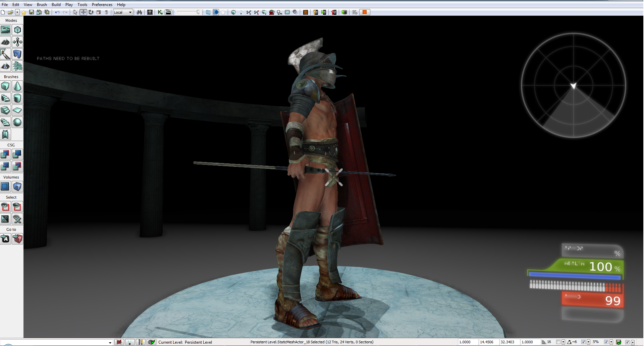
Task: Toggle lighting-only lit mode icon in status bar
Action: 129,342
